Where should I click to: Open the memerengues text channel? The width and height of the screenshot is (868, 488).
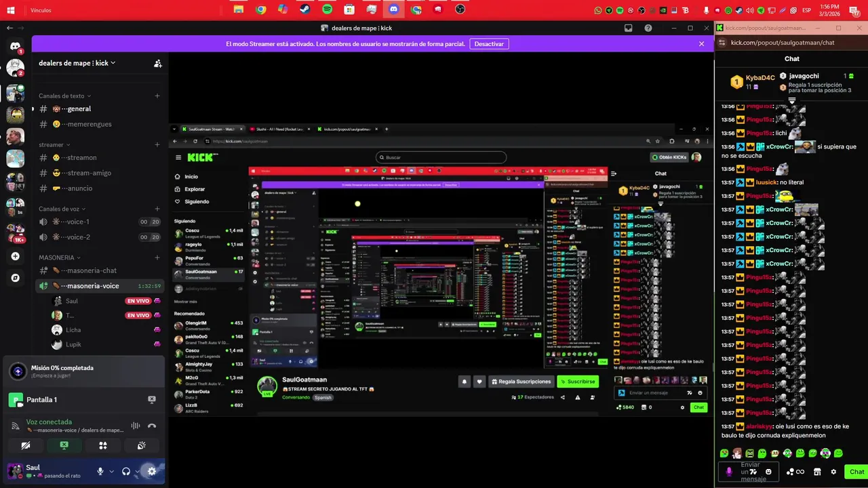point(100,124)
